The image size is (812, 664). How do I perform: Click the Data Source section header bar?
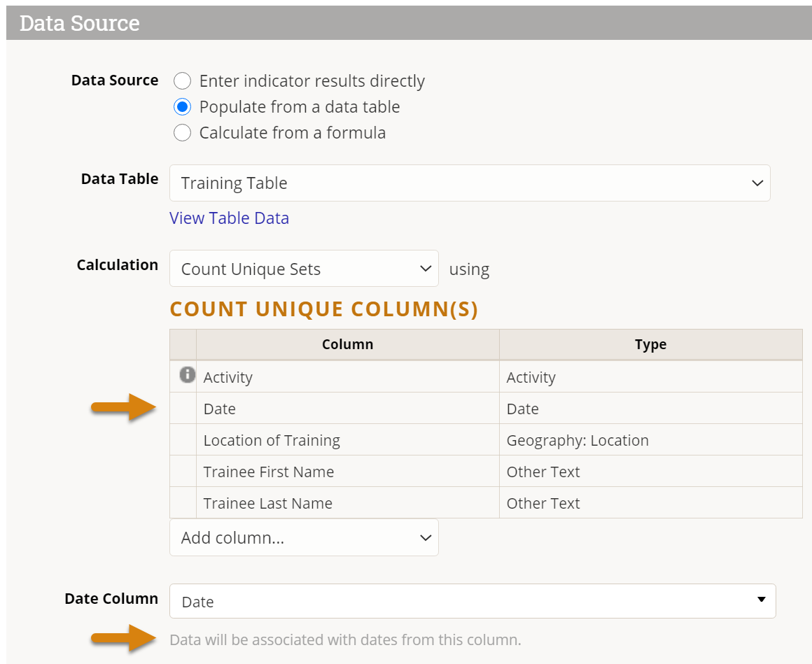(406, 23)
